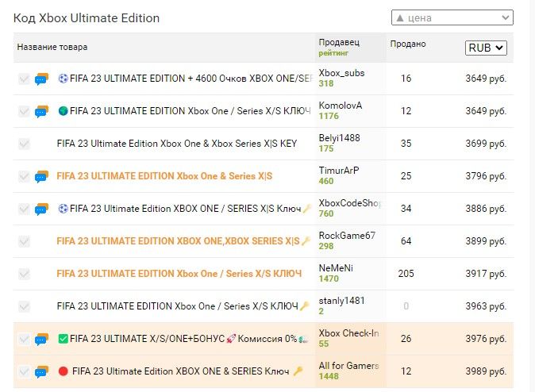Click price 3917 руб.

point(486,274)
